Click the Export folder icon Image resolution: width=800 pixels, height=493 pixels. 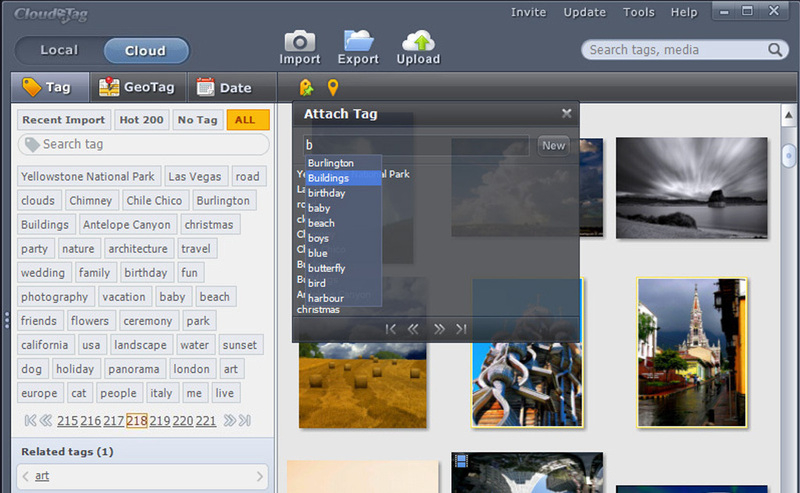click(358, 41)
